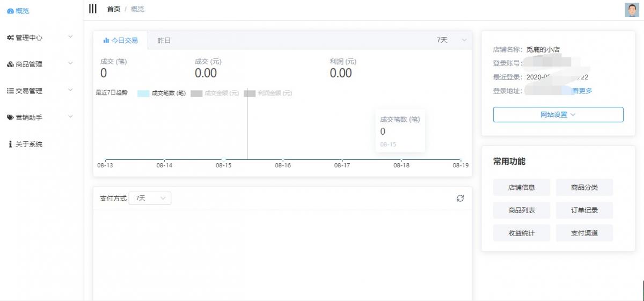
Task: Click the 首页 breadcrumb link
Action: [114, 9]
